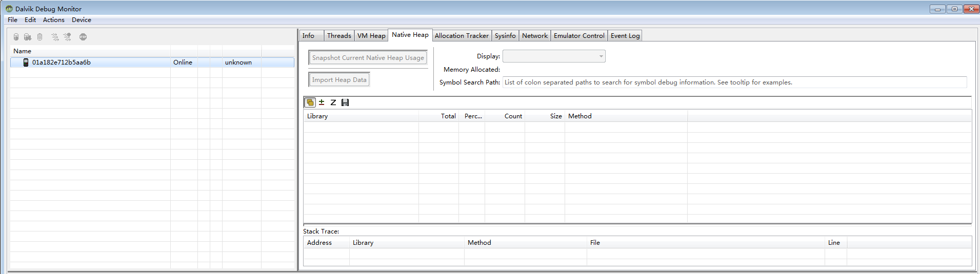
Task: Switch to the Threads tab
Action: 339,36
